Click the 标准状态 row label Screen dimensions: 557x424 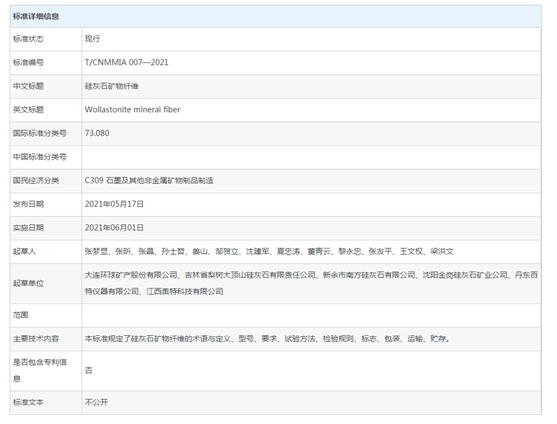pyautogui.click(x=28, y=39)
